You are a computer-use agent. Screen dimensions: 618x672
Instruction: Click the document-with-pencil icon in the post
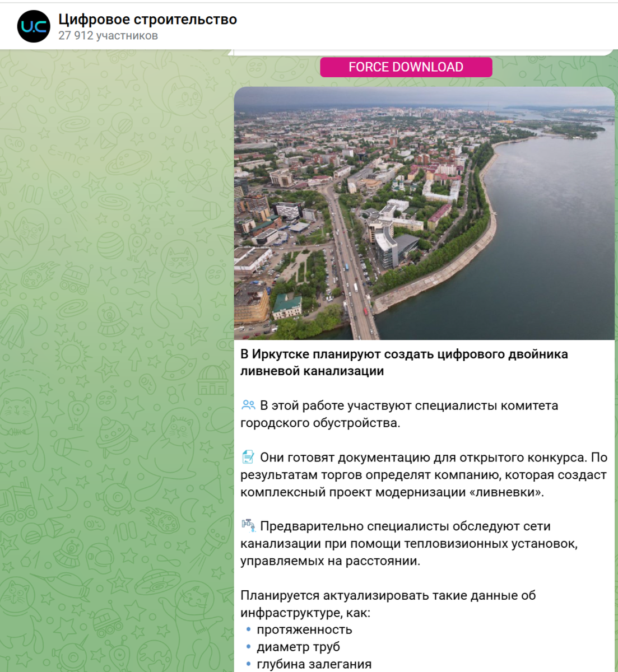248,456
